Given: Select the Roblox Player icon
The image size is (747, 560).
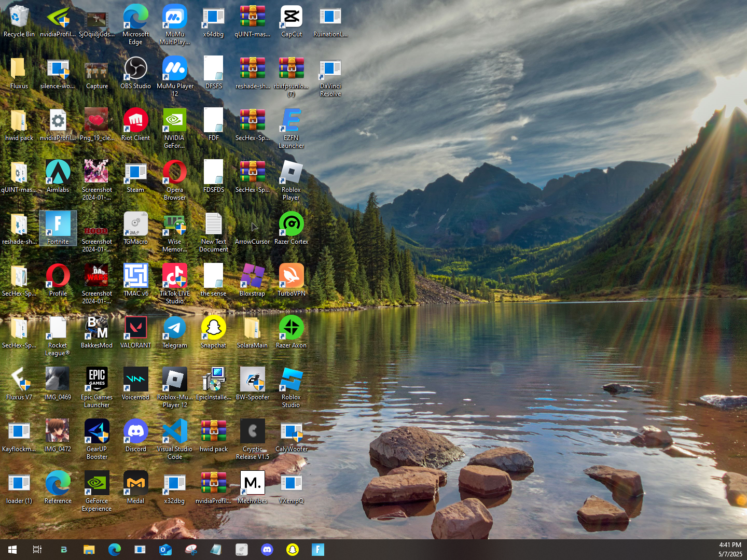Looking at the screenshot, I should click(x=292, y=180).
